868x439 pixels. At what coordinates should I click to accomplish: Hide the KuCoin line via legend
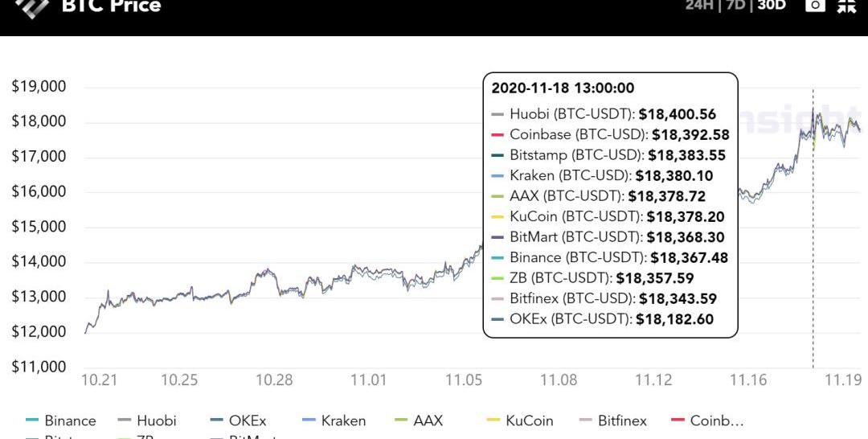pyautogui.click(x=528, y=421)
